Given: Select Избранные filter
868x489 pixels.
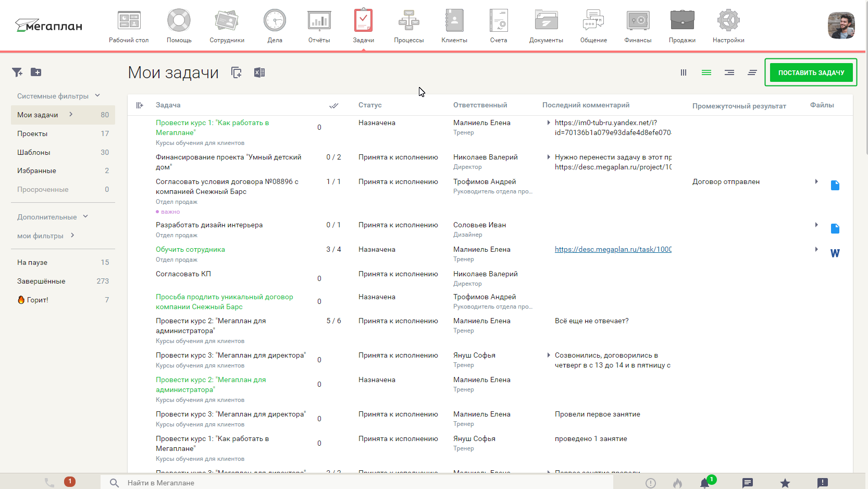Looking at the screenshot, I should click(63, 170).
